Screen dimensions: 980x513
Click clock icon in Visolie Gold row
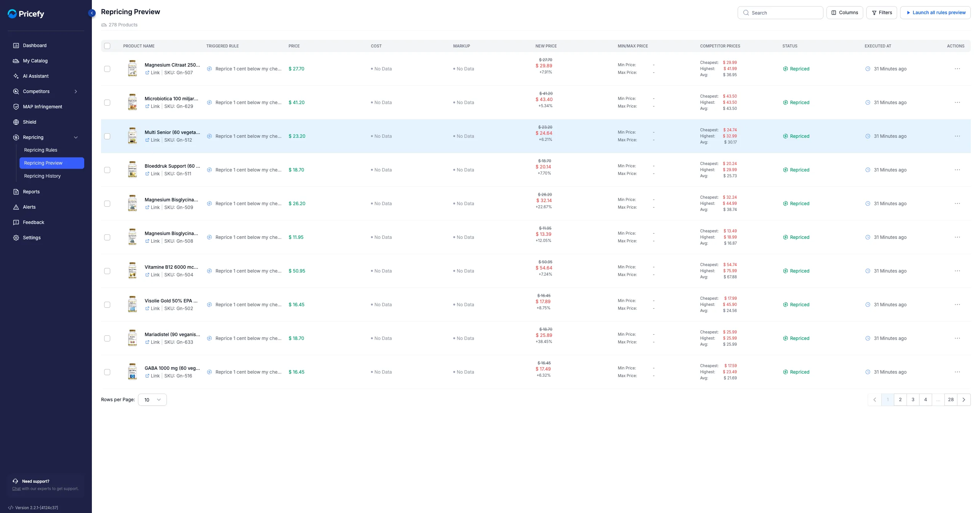coord(868,305)
